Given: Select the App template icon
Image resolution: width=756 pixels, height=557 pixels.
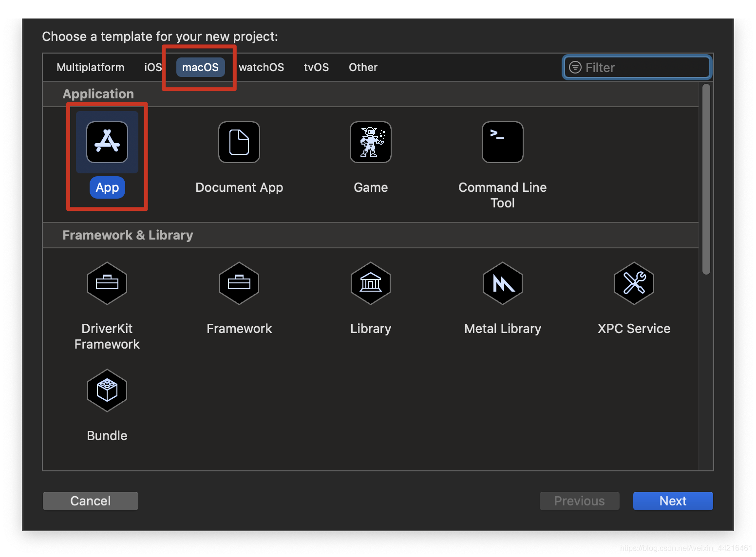Looking at the screenshot, I should coord(107,142).
